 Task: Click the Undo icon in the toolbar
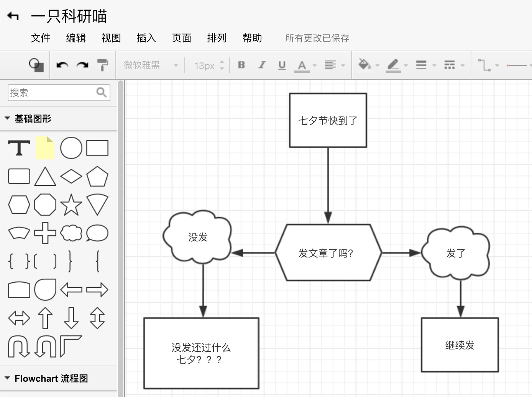coord(61,65)
